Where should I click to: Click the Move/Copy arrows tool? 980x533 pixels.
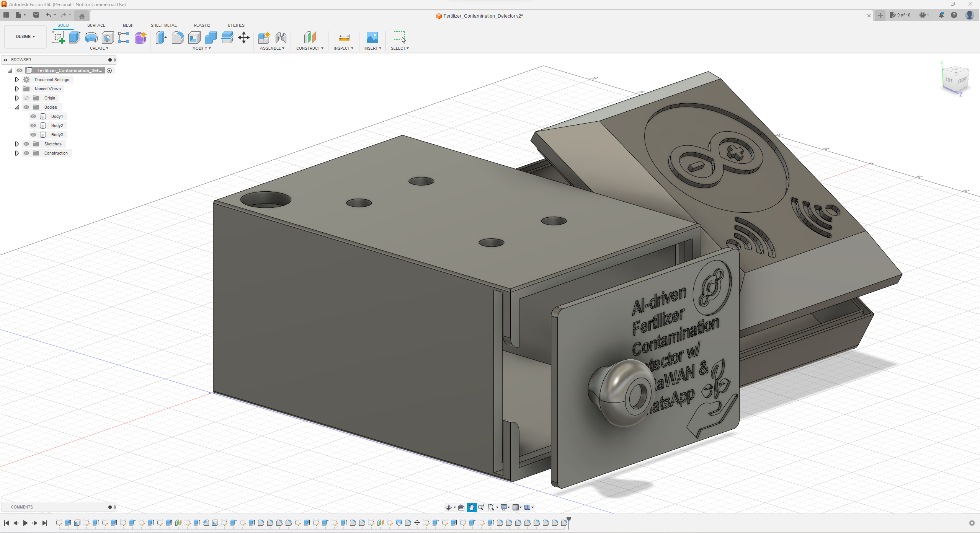tap(244, 37)
